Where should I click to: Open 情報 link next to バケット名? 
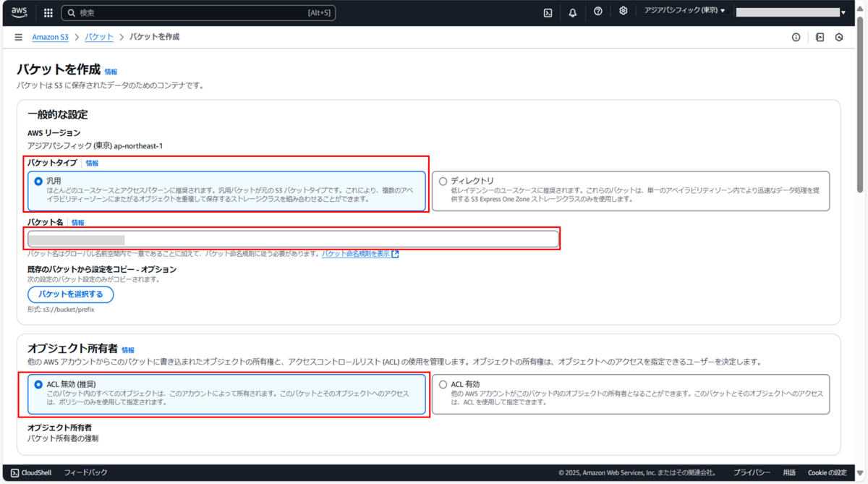coord(77,223)
